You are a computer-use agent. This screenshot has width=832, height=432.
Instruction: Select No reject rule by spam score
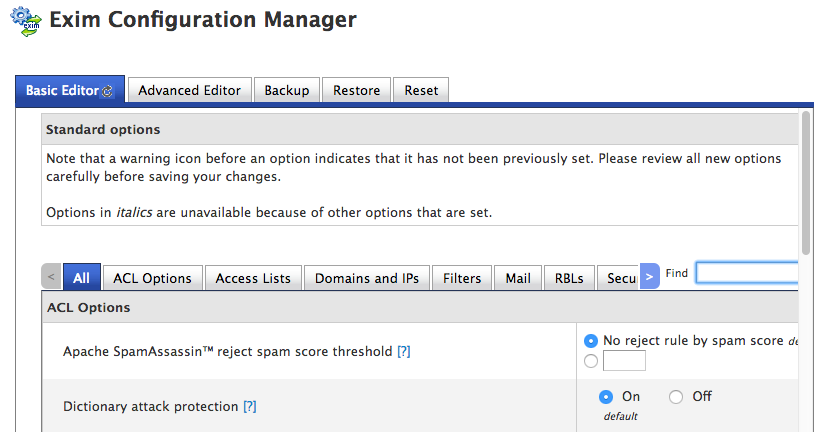(590, 341)
